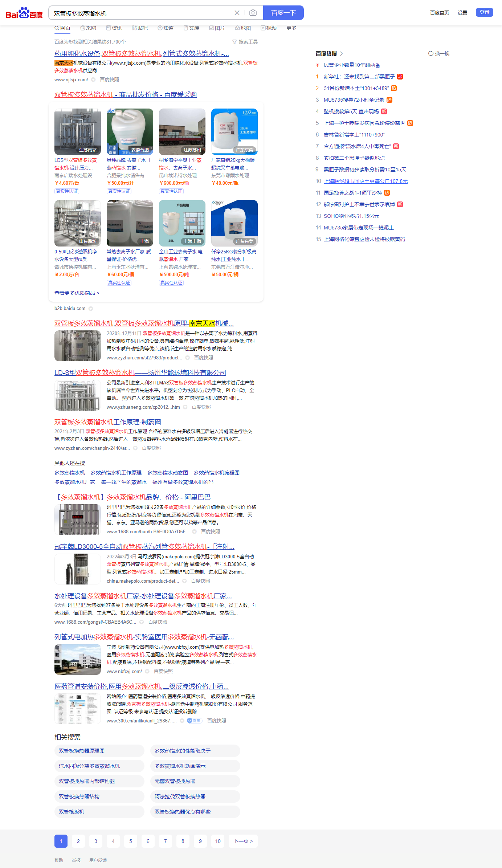
Task: Click the 百度一下 search button
Action: tap(283, 13)
